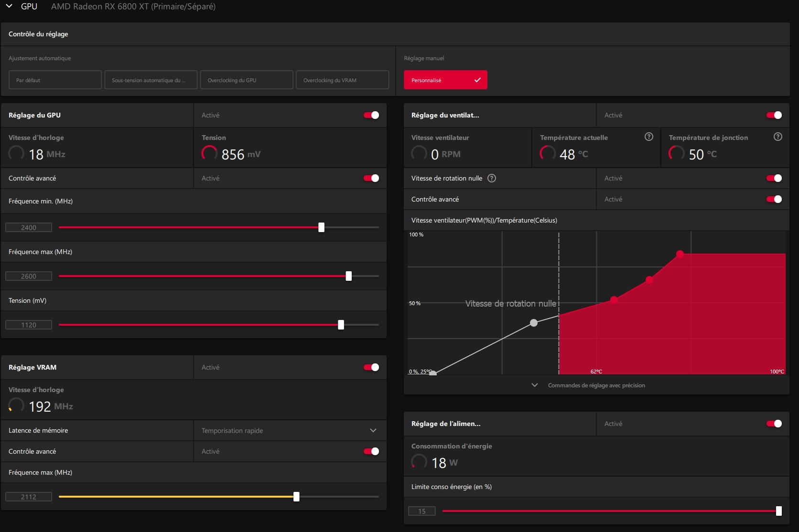Click Sous-tension automatique du GPU button

151,80
